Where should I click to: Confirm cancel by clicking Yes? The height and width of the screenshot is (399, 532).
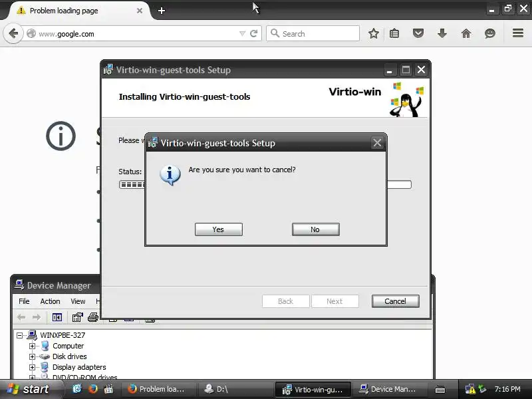click(x=219, y=229)
